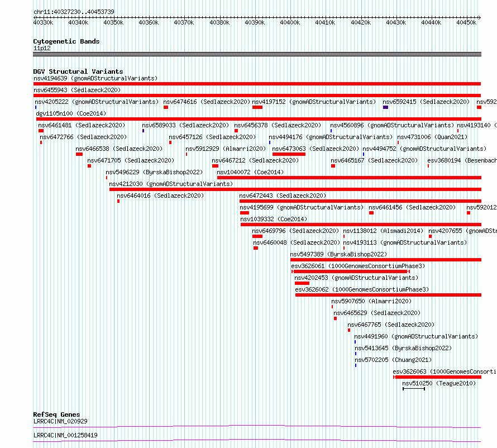Click the DGV Structural Variants track title
Screen dimensions: 497x448
point(78,72)
